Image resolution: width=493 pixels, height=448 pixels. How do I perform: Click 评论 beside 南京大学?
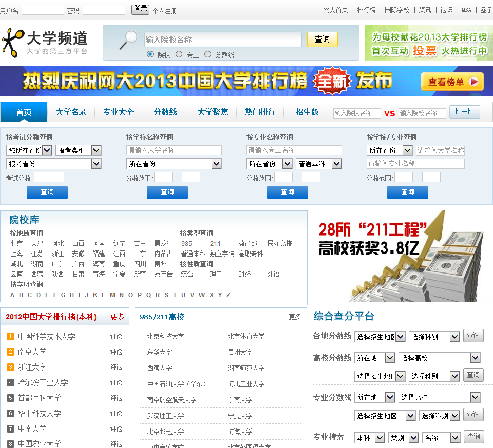coord(116,352)
